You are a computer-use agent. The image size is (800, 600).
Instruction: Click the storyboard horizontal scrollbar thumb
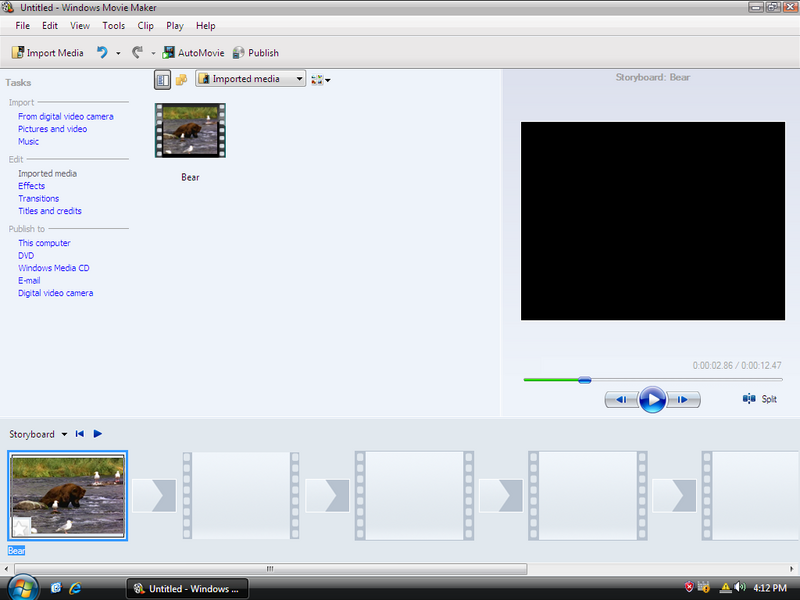click(x=270, y=568)
